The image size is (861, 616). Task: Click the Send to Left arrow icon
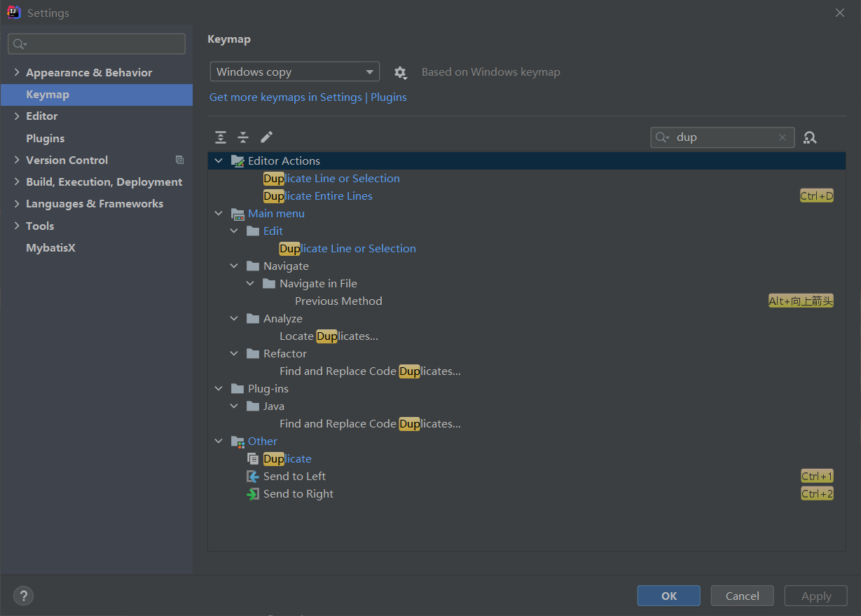click(253, 477)
